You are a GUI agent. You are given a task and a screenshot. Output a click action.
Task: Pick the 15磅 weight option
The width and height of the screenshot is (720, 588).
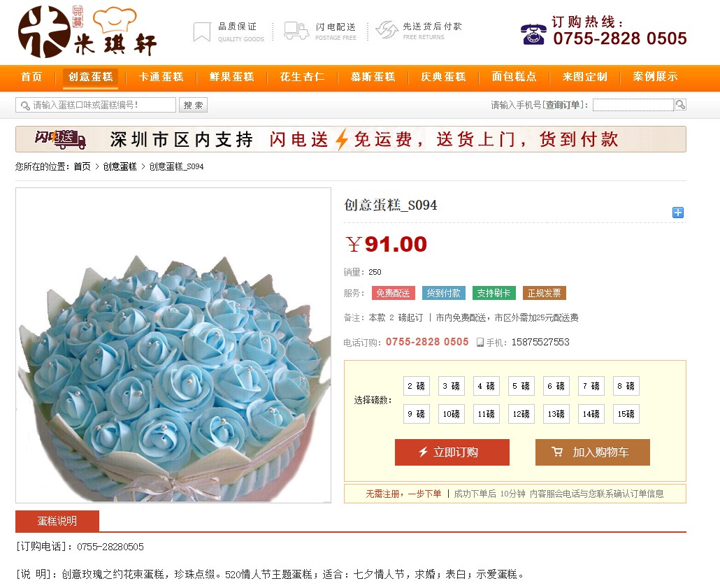pos(626,414)
